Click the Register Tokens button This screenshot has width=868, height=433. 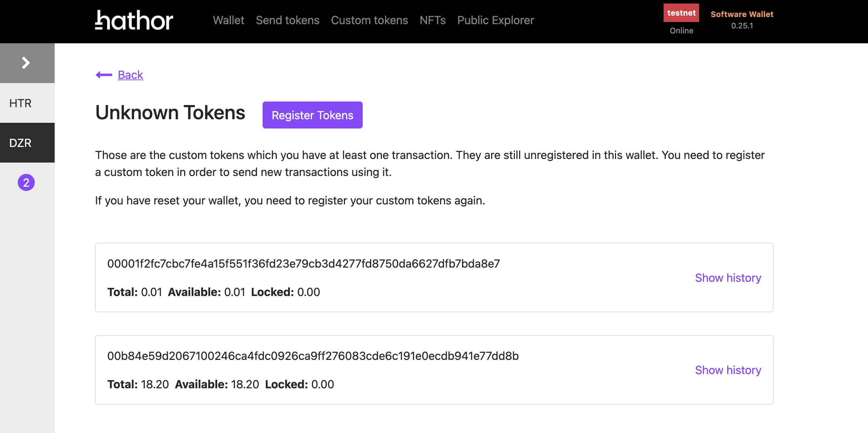pos(312,115)
